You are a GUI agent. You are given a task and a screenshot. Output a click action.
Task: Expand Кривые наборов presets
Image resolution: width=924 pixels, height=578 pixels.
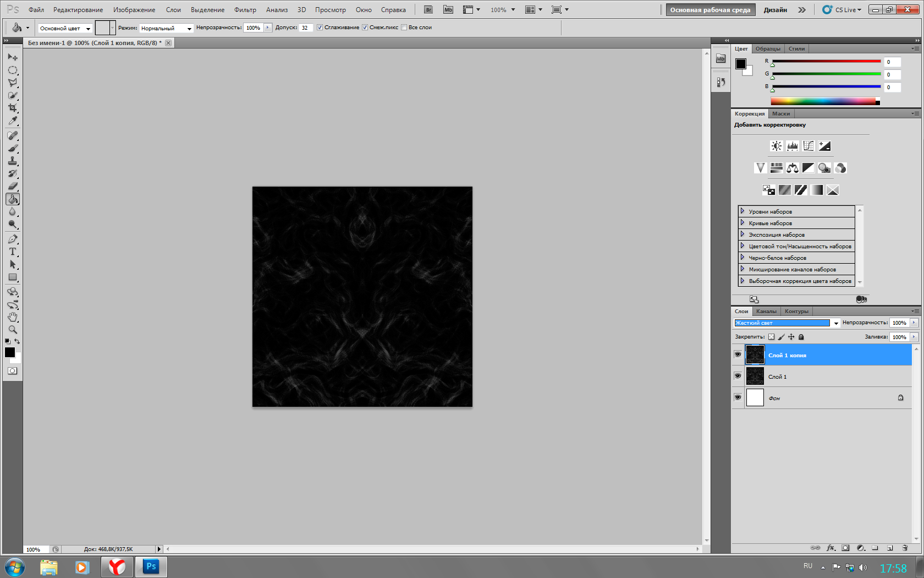point(742,223)
